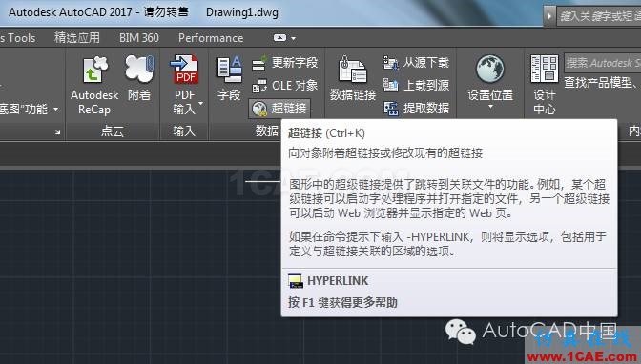This screenshot has height=364, width=641.
Task: Click the 搜索 Autodesk search field
Action: pos(603,63)
